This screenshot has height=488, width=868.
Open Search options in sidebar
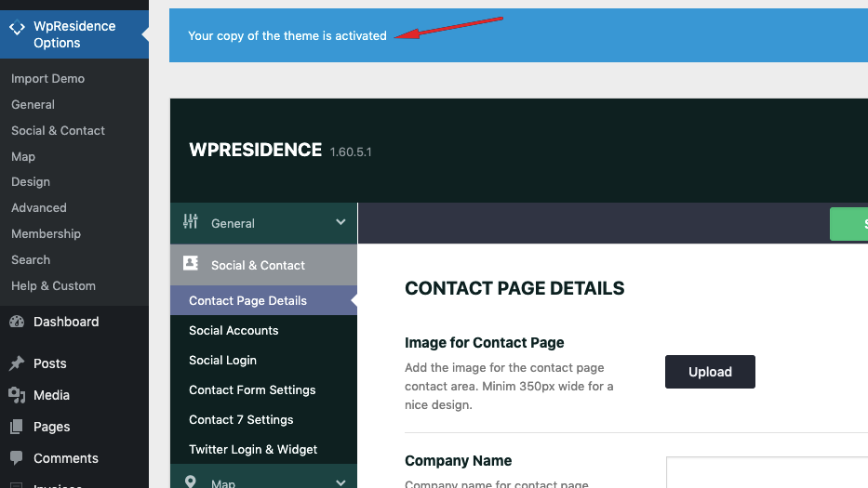pos(31,259)
